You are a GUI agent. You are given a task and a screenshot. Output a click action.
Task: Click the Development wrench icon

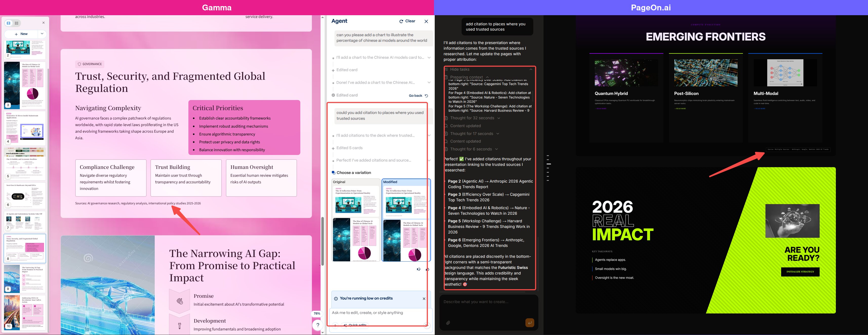click(180, 326)
